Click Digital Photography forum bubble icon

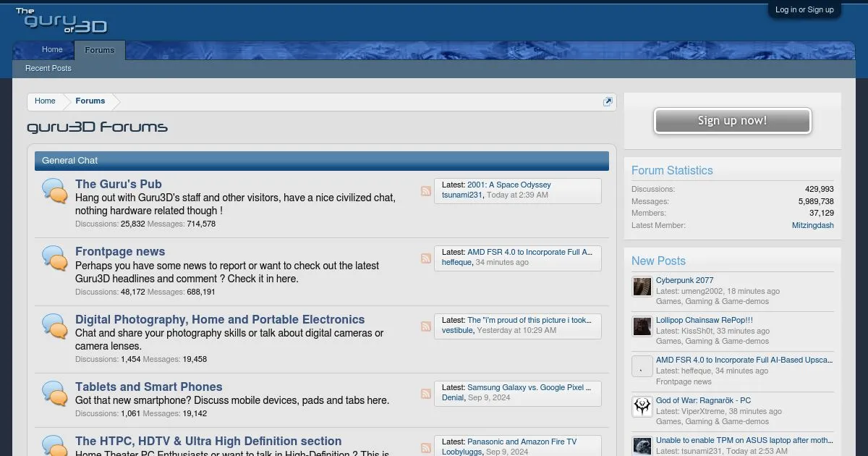click(x=55, y=326)
